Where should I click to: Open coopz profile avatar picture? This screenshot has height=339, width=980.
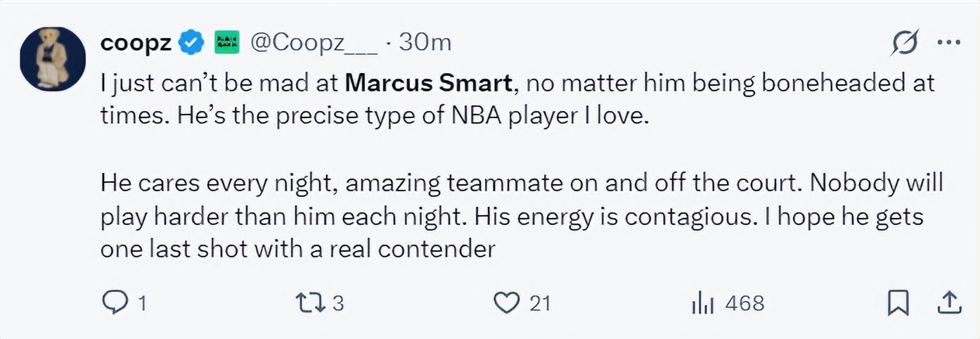click(53, 59)
